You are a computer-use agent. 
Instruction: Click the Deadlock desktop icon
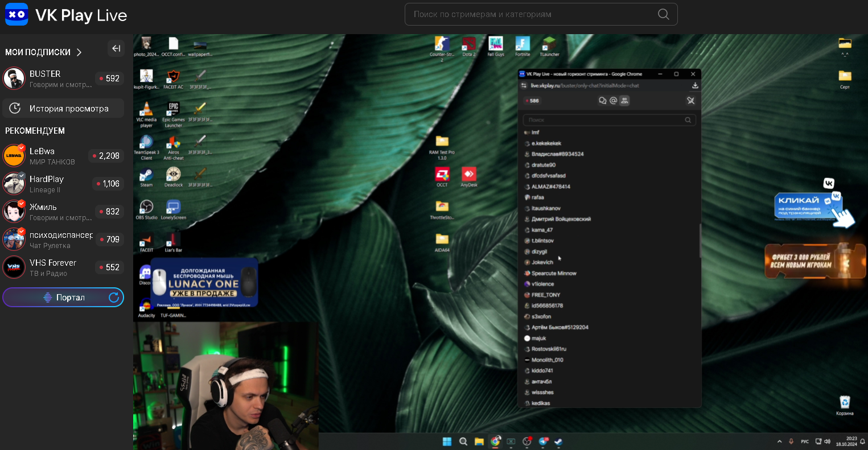pos(173,177)
